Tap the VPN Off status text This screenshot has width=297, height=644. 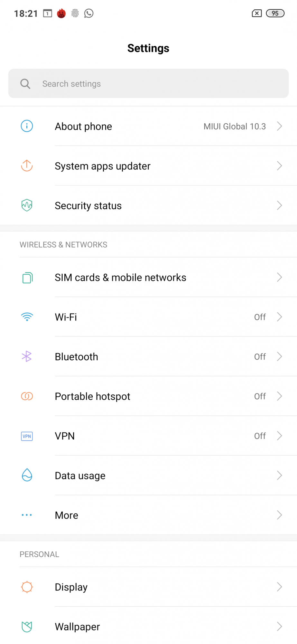260,436
